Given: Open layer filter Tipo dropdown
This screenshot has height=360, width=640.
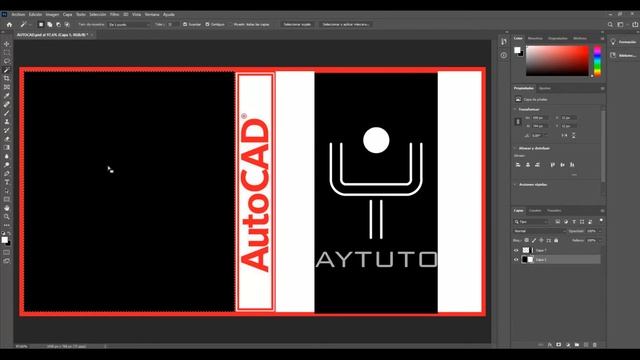Looking at the screenshot, I should tap(531, 222).
